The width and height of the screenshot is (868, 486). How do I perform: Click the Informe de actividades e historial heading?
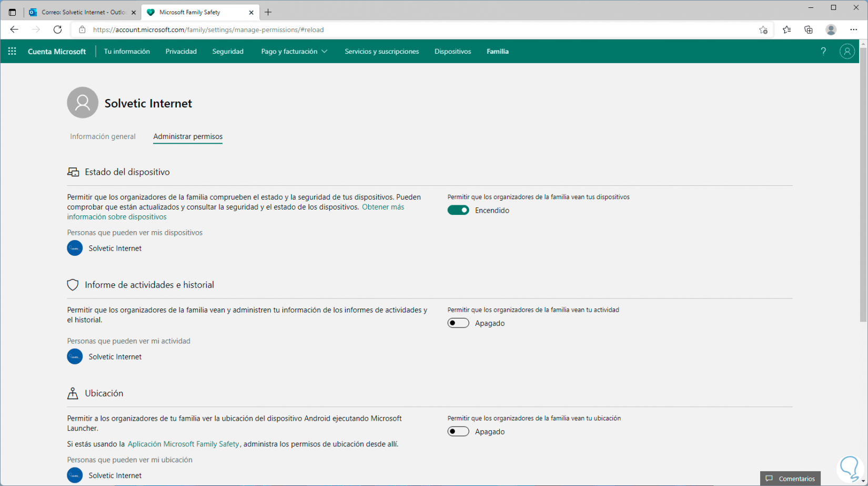tap(149, 285)
